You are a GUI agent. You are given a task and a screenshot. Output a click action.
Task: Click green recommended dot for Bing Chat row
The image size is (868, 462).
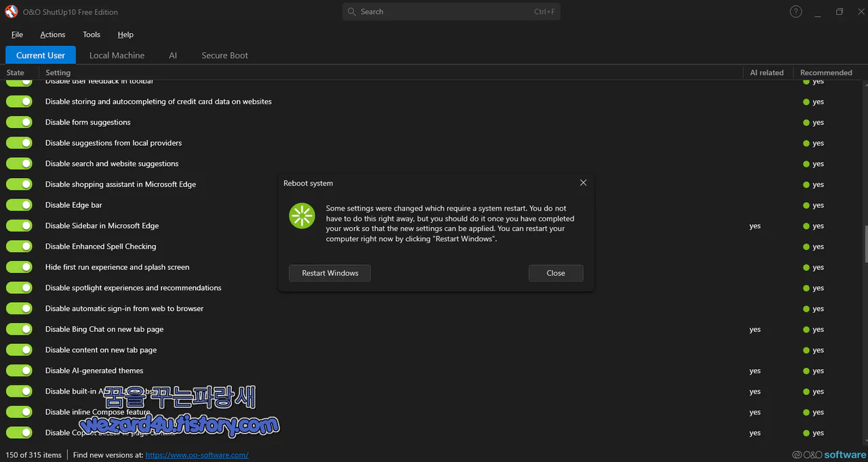click(806, 329)
